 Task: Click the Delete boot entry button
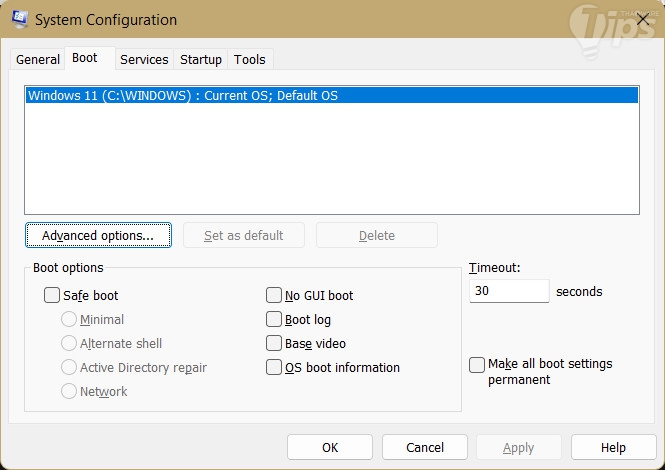[x=377, y=235]
